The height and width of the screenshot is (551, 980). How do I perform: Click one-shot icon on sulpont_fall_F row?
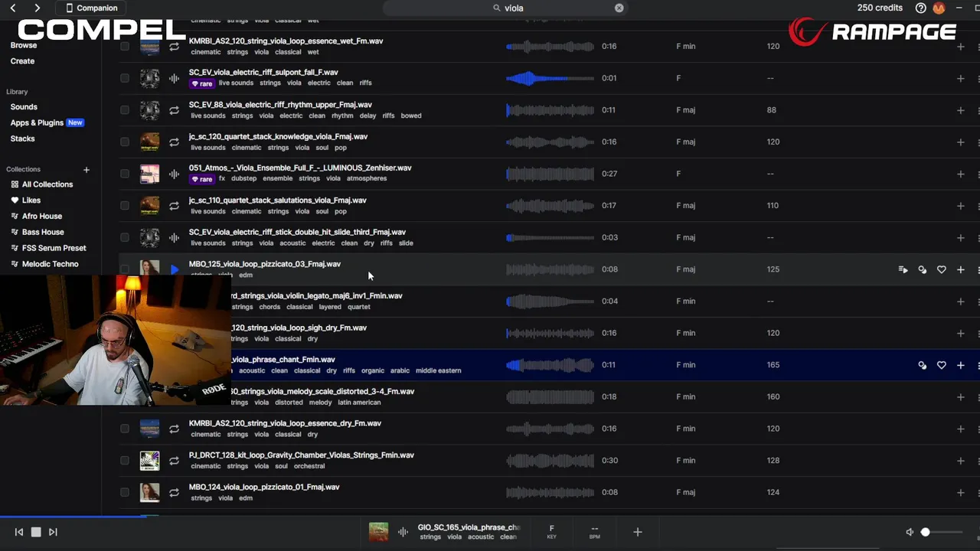175,78
